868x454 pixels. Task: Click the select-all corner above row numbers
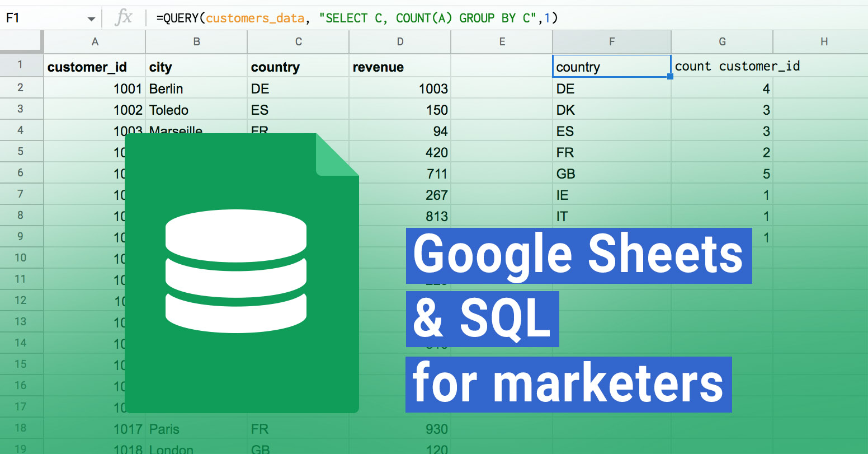(21, 41)
